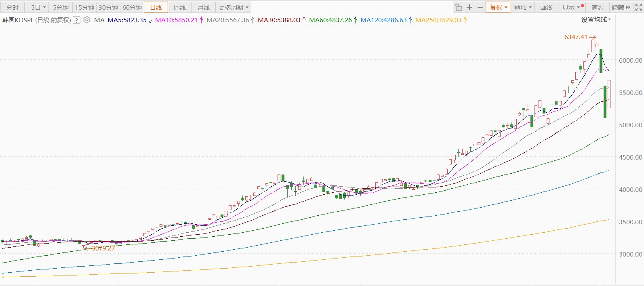The image size is (644, 286).
Task: Click the MA10:5850.21 indicator value
Action: pos(177,20)
